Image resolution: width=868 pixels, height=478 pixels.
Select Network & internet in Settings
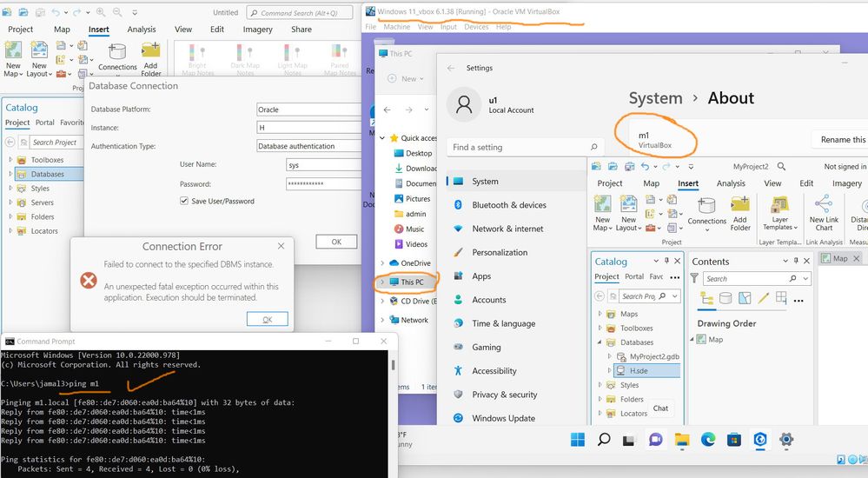(x=507, y=229)
